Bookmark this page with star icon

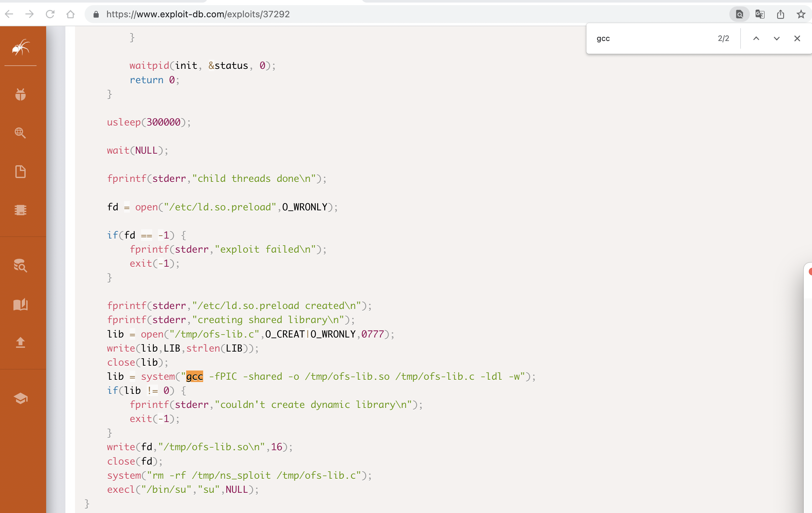coord(801,14)
